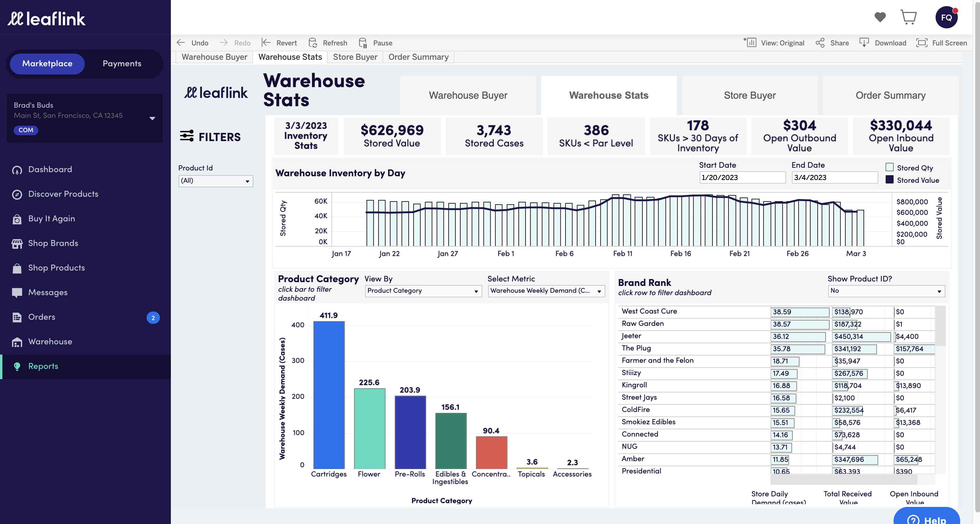Click the Warehouse building icon
The width and height of the screenshot is (980, 524).
[x=17, y=342]
